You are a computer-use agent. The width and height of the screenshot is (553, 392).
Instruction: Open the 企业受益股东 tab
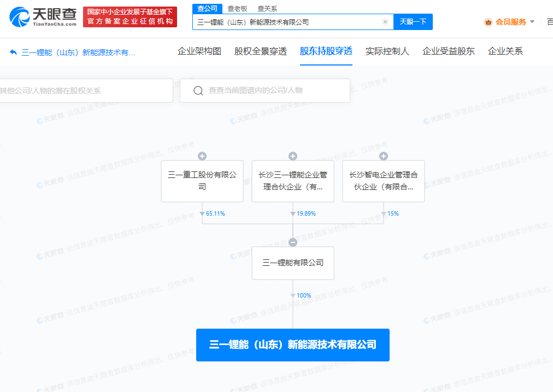449,51
